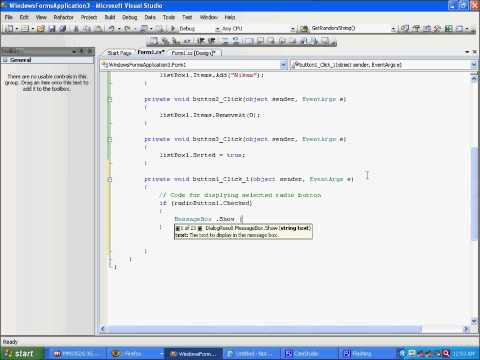This screenshot has width=480, height=360.
Task: Click the Display Object Member List icon
Action: point(153,41)
